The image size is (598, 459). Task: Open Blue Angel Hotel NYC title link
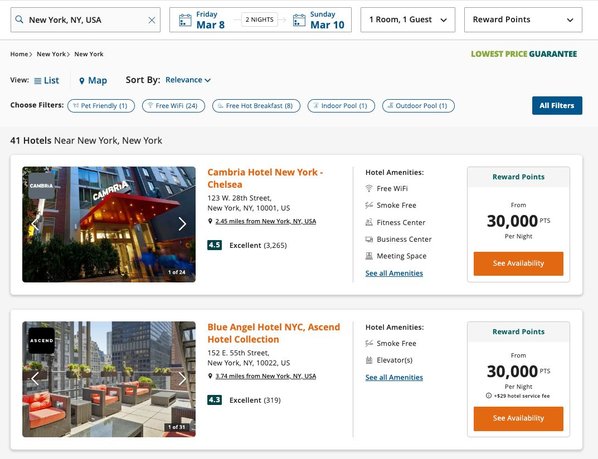pos(273,333)
